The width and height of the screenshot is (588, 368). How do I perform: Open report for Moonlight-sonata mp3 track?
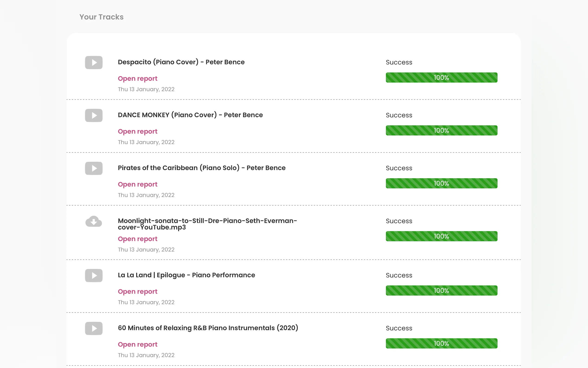(x=138, y=239)
